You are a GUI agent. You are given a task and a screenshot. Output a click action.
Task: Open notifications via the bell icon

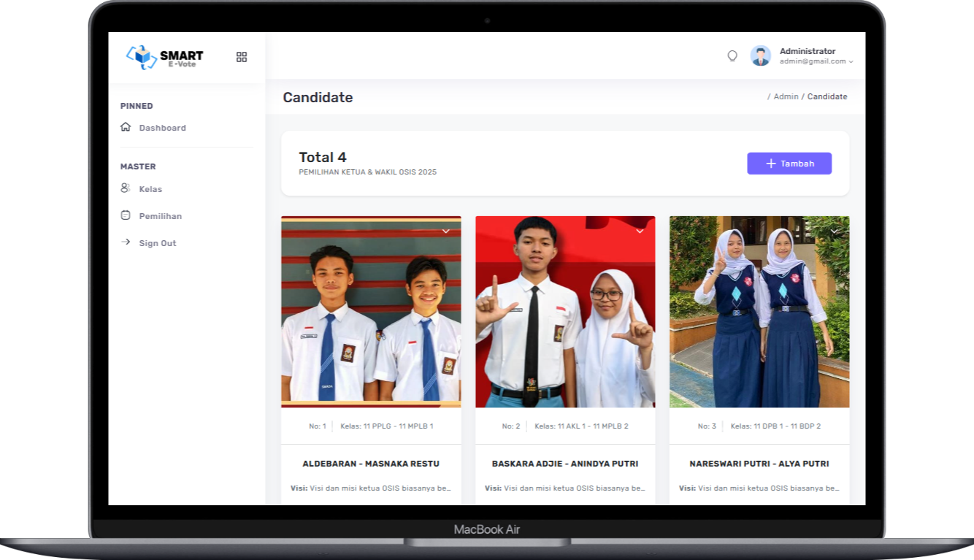(x=732, y=55)
